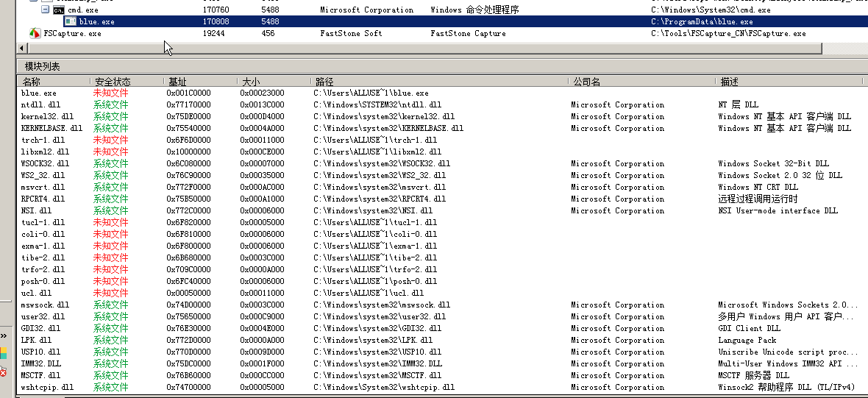The width and height of the screenshot is (868, 398).
Task: Expand the double-chevron overflow at left edge
Action: pyautogui.click(x=3, y=336)
